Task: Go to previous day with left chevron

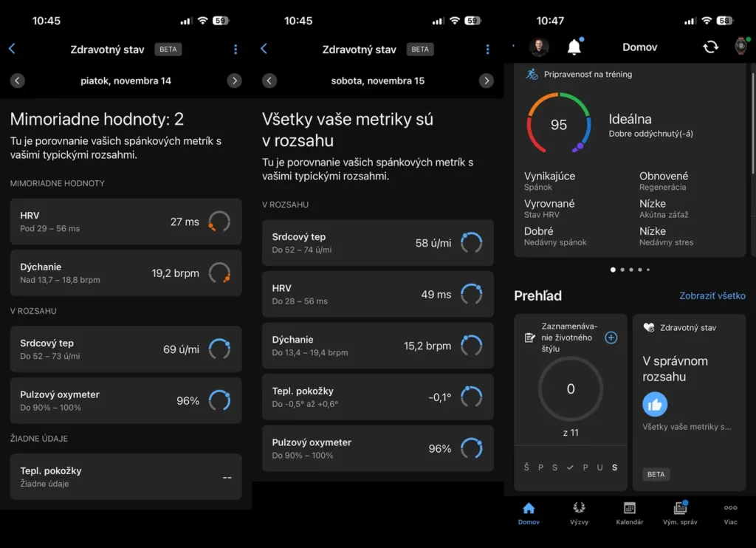Action: click(x=17, y=80)
